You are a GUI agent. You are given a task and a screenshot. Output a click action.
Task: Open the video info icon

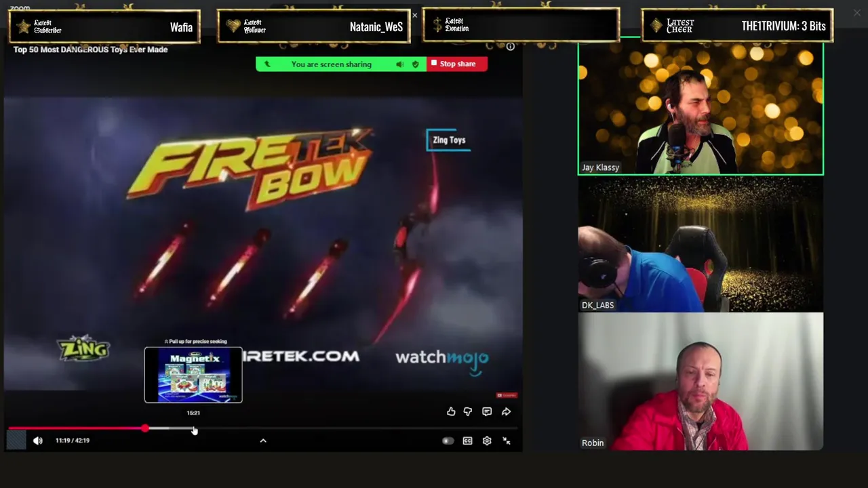pos(511,47)
